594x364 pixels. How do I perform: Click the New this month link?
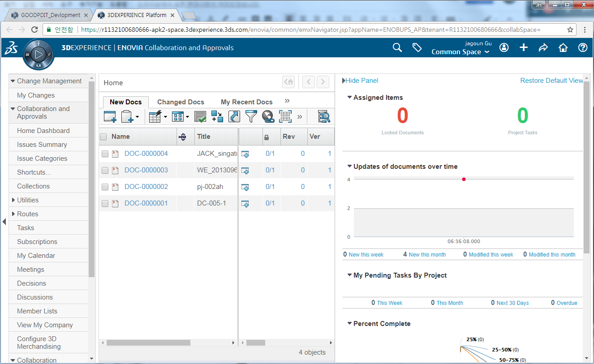click(427, 254)
